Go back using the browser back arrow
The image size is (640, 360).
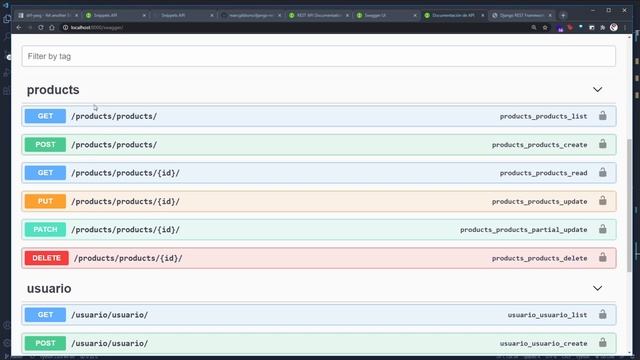[19, 27]
